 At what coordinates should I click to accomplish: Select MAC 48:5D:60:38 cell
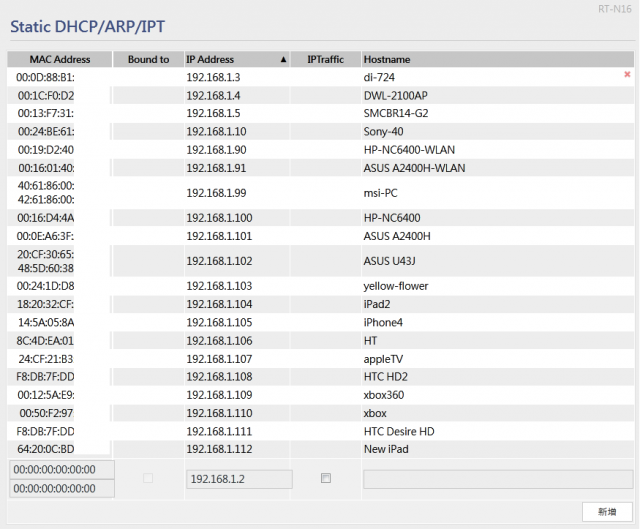point(46,268)
